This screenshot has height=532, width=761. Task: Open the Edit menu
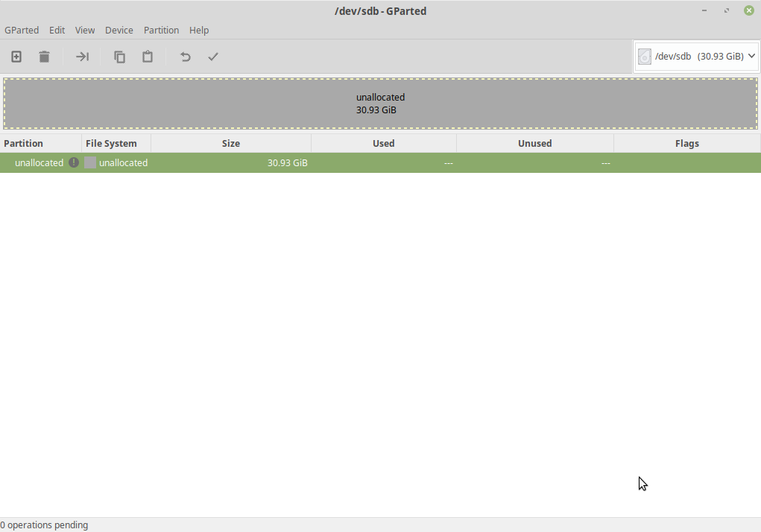[57, 30]
